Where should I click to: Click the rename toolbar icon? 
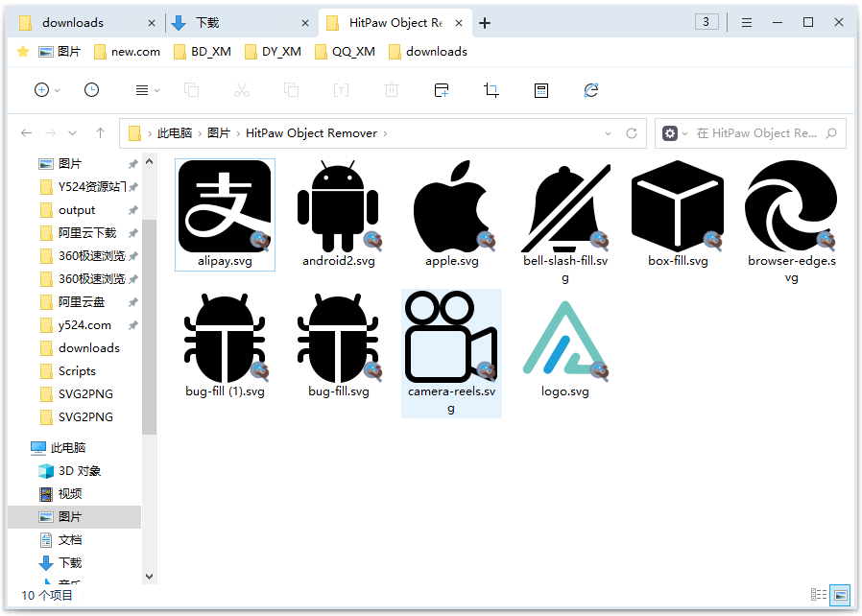pyautogui.click(x=342, y=90)
